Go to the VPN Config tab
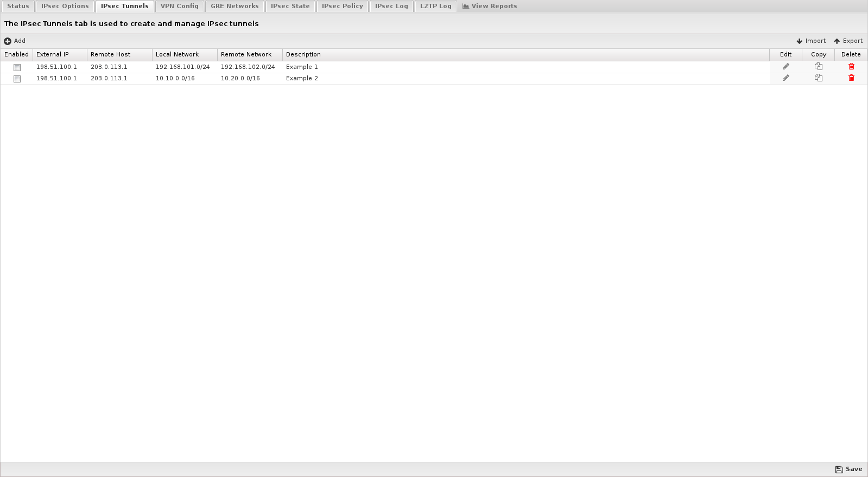 [x=180, y=7]
